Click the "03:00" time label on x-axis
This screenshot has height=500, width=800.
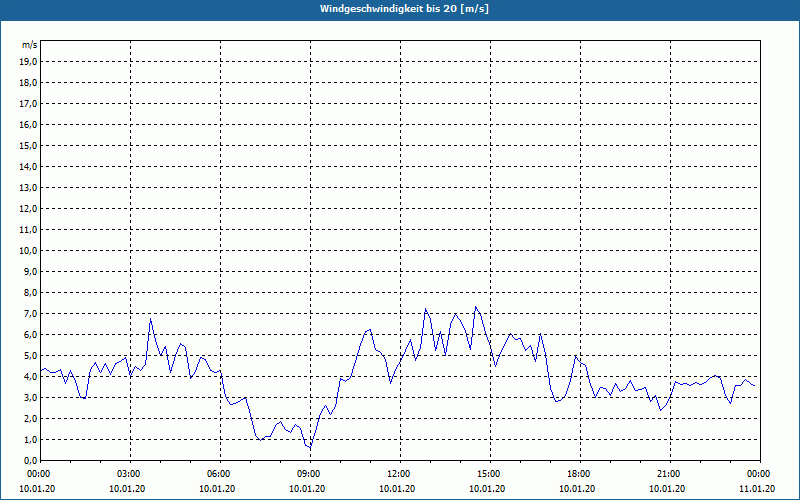tap(131, 474)
